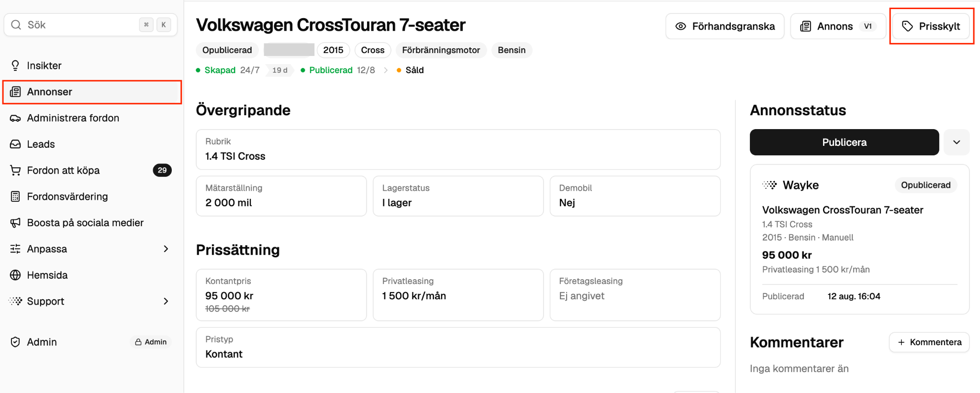Click the Prisskylt price tag button
This screenshot has width=980, height=393.
pyautogui.click(x=931, y=26)
